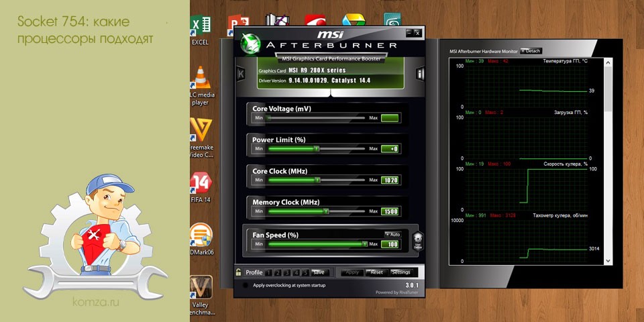Image resolution: width=644 pixels, height=322 pixels.
Task: Click the komza.ru site label
Action: (96, 303)
